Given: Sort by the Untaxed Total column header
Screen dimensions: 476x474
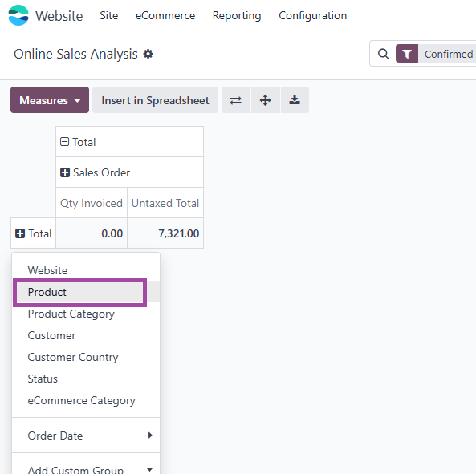Looking at the screenshot, I should 165,203.
